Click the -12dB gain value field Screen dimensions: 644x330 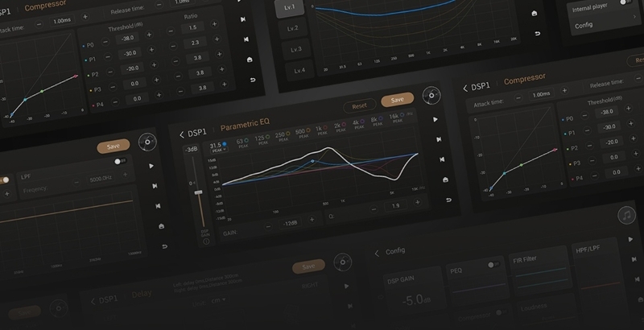point(290,223)
